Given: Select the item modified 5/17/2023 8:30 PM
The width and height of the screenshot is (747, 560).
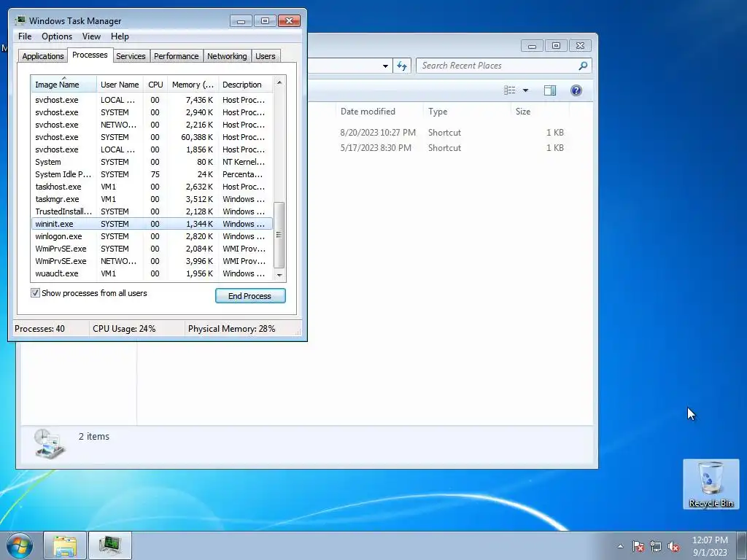Looking at the screenshot, I should pyautogui.click(x=450, y=147).
